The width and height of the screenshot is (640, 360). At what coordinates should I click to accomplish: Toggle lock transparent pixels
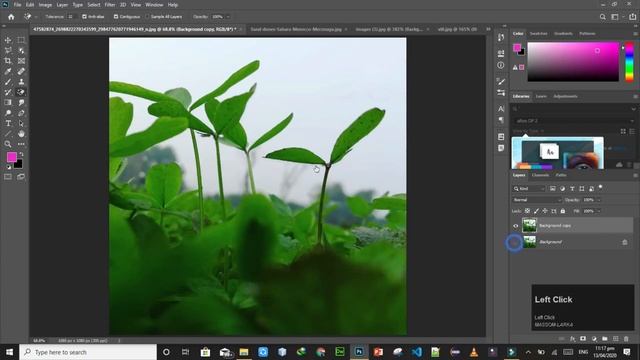[x=527, y=211]
